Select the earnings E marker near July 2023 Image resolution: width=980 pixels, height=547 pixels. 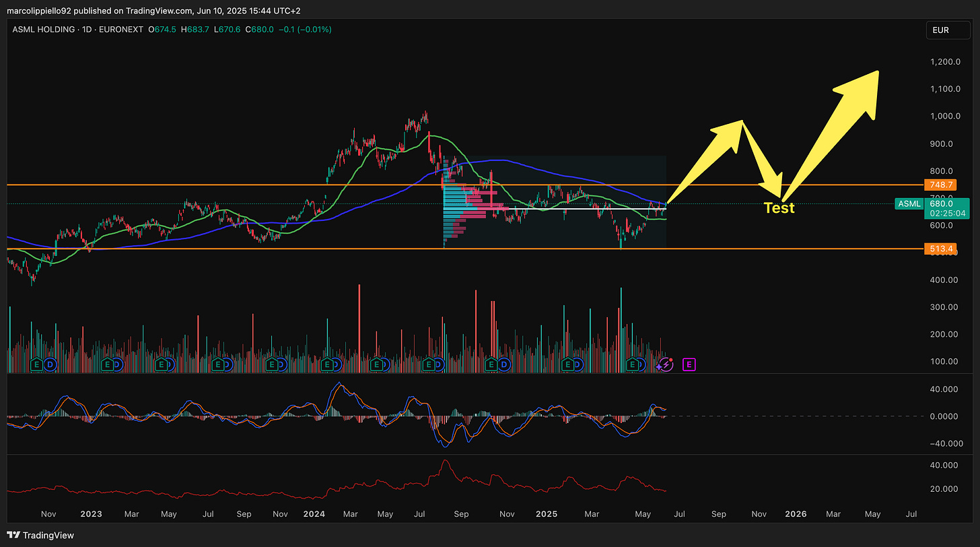[x=218, y=364]
